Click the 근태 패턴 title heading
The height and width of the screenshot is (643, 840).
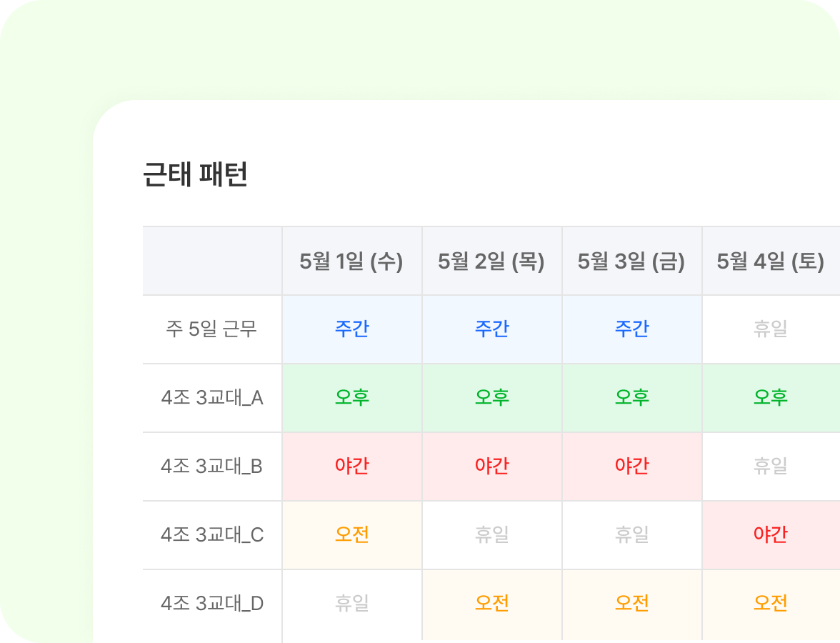tap(196, 175)
